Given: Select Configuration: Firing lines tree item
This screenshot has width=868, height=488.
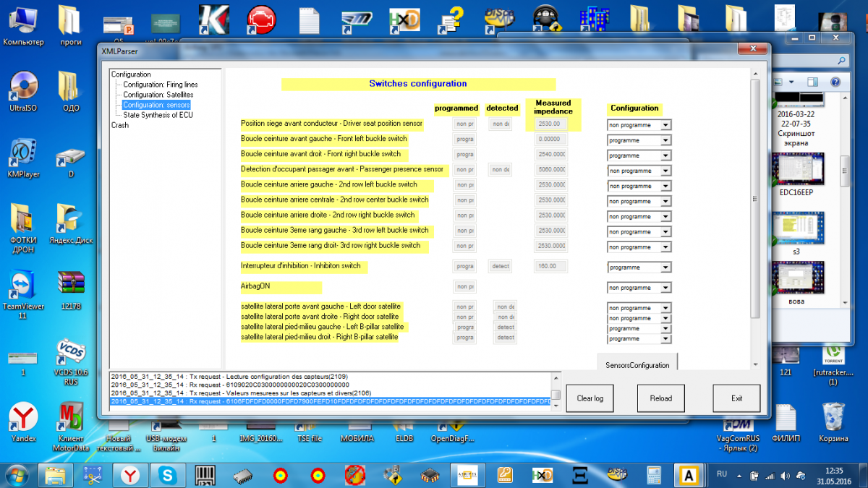Looking at the screenshot, I should 160,85.
